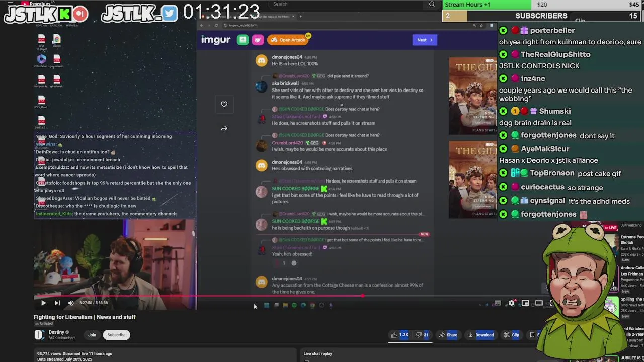
Task: Bookmark the imgur page with the star
Action: click(x=481, y=25)
